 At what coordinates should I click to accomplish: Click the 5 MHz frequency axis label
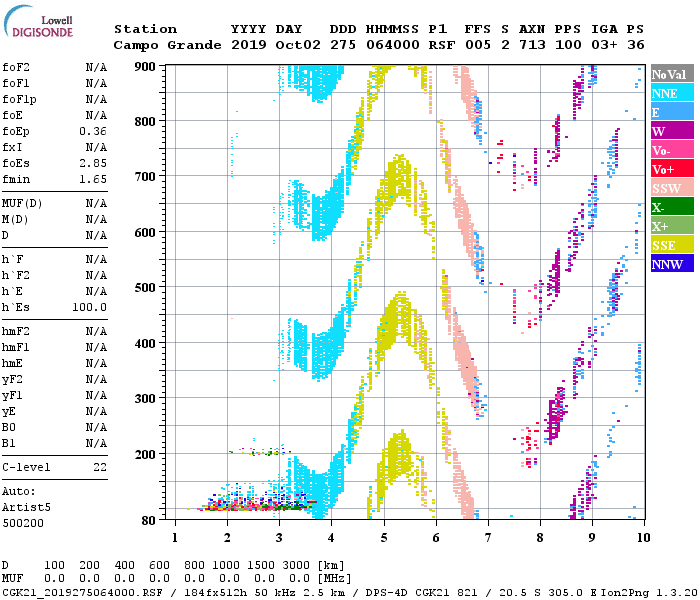coord(383,538)
